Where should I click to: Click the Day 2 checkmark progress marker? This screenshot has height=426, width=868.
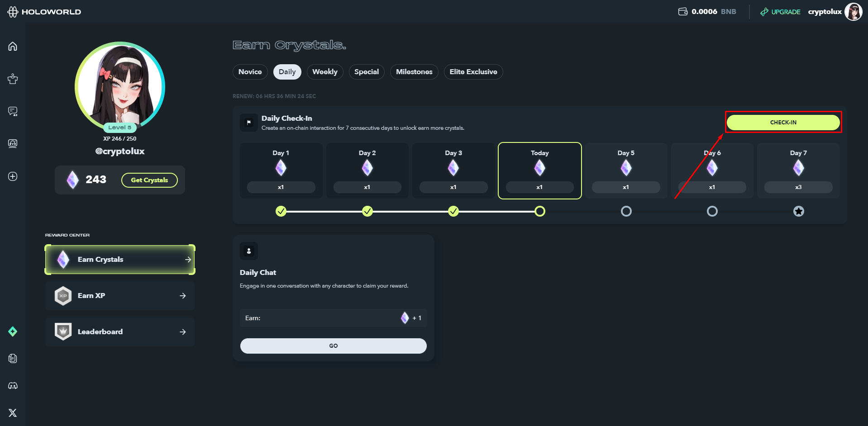367,211
